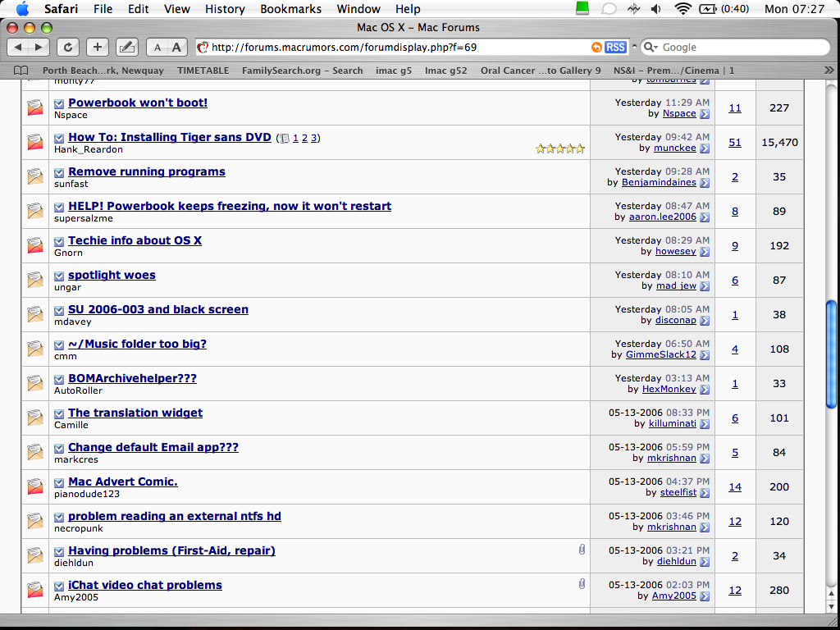Click the envelope icon for Mac Advert Comic.
Screen dimensions: 840x630
click(x=34, y=486)
